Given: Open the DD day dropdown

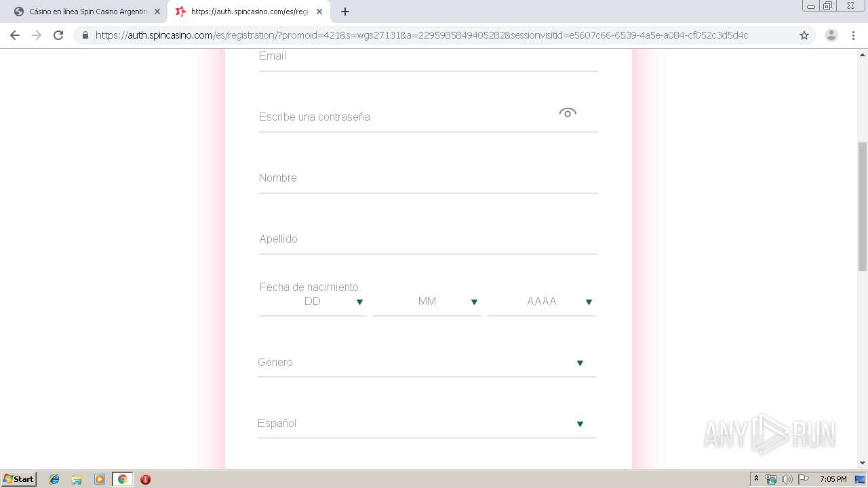Looking at the screenshot, I should [x=313, y=302].
